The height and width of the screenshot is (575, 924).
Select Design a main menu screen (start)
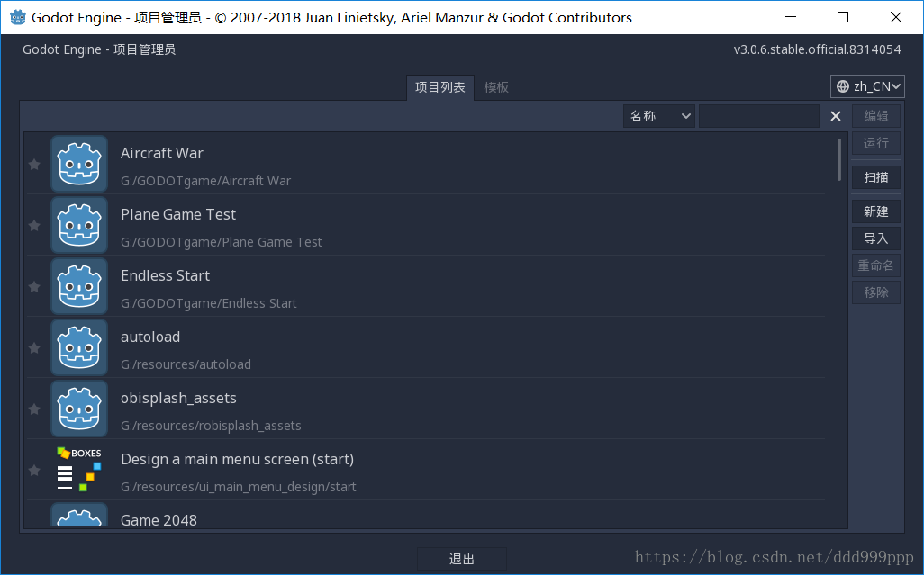click(238, 459)
